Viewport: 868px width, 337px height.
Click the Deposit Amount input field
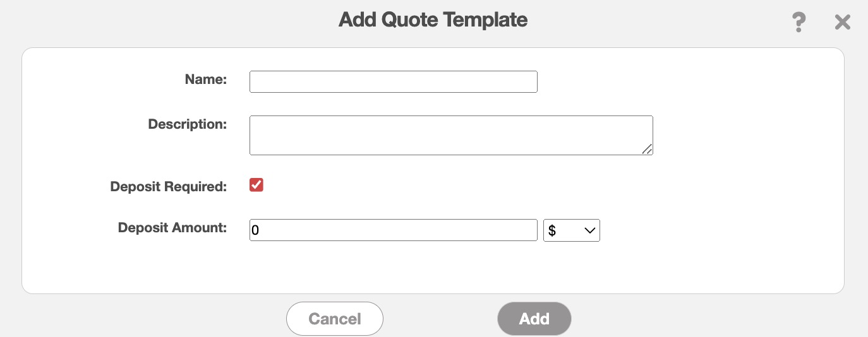point(393,230)
